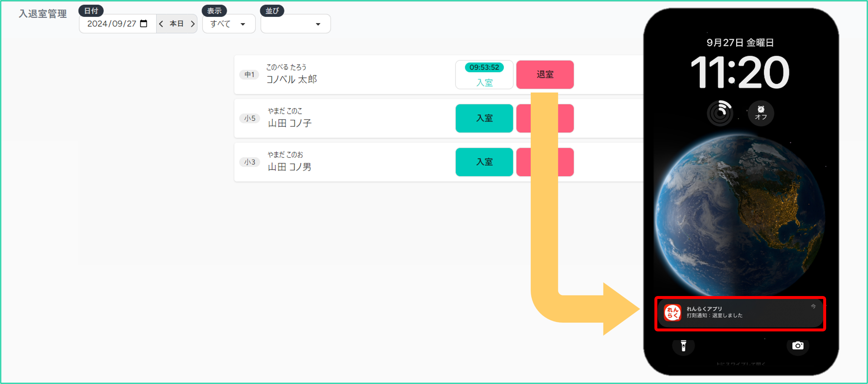Select the 山田 コノ子 student row name
This screenshot has width=868, height=384.
(290, 123)
